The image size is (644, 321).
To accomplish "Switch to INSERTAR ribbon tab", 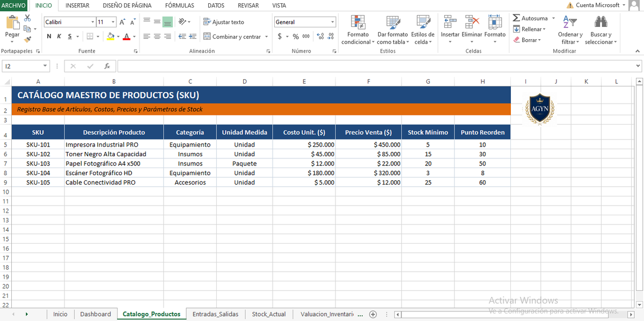I will [77, 5].
